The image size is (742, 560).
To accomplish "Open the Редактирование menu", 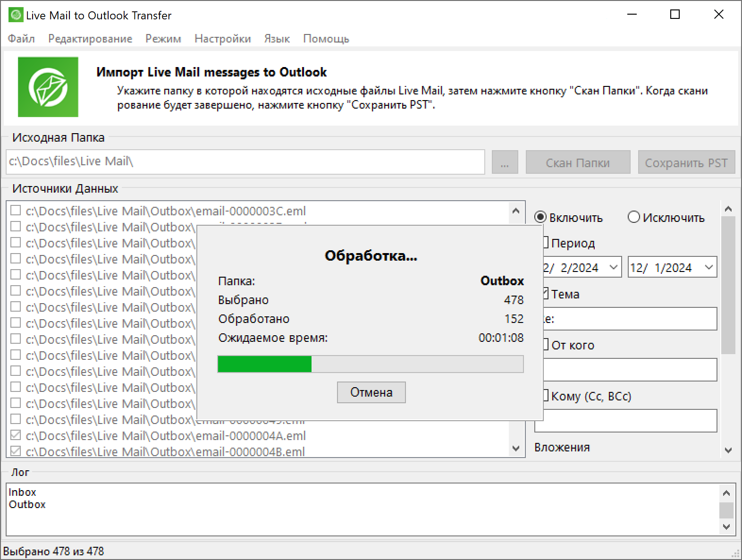I will pyautogui.click(x=90, y=39).
